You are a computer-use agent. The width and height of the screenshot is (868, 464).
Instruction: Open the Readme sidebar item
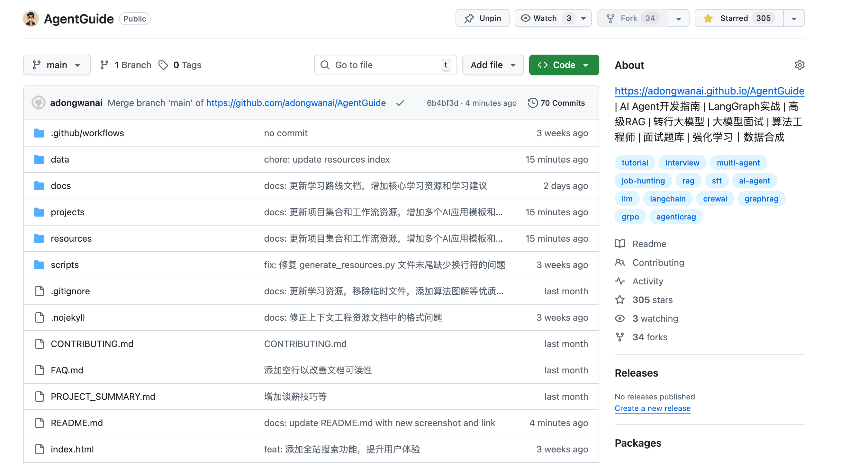pos(649,244)
